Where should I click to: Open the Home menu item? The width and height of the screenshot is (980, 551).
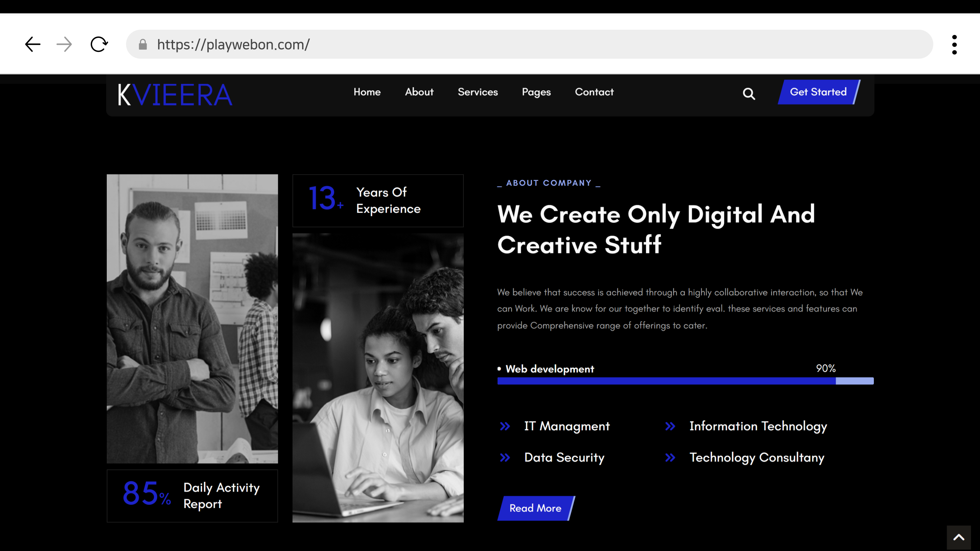367,92
